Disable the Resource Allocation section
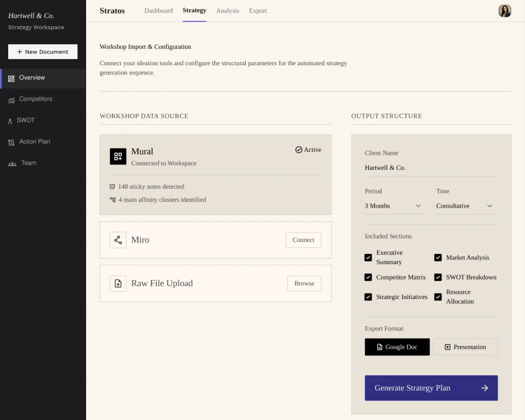This screenshot has height=420, width=525. [x=438, y=297]
